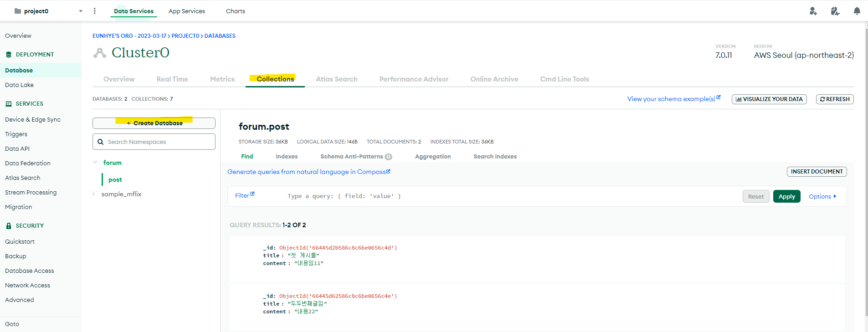Image resolution: width=868 pixels, height=332 pixels.
Task: Click the Refresh button
Action: coord(835,99)
